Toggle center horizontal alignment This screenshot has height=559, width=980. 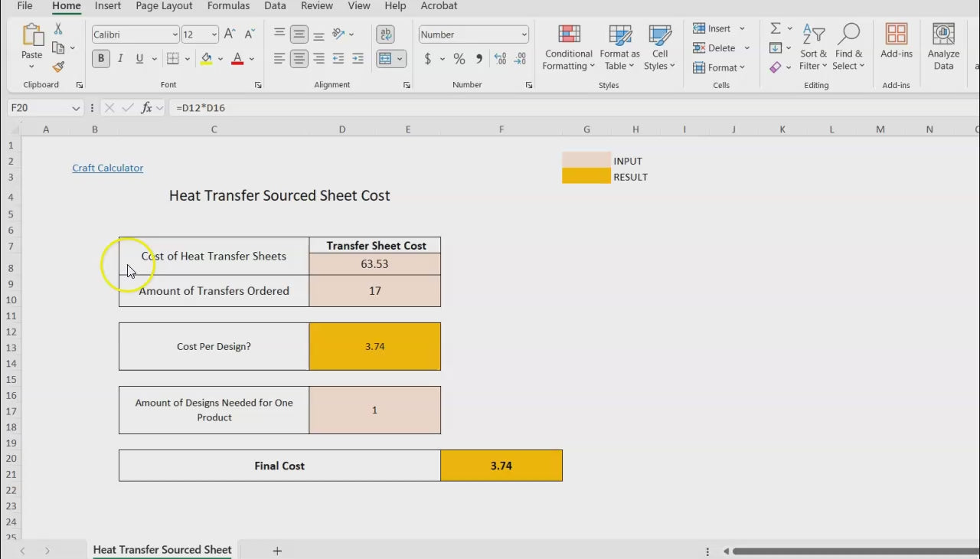click(x=299, y=59)
